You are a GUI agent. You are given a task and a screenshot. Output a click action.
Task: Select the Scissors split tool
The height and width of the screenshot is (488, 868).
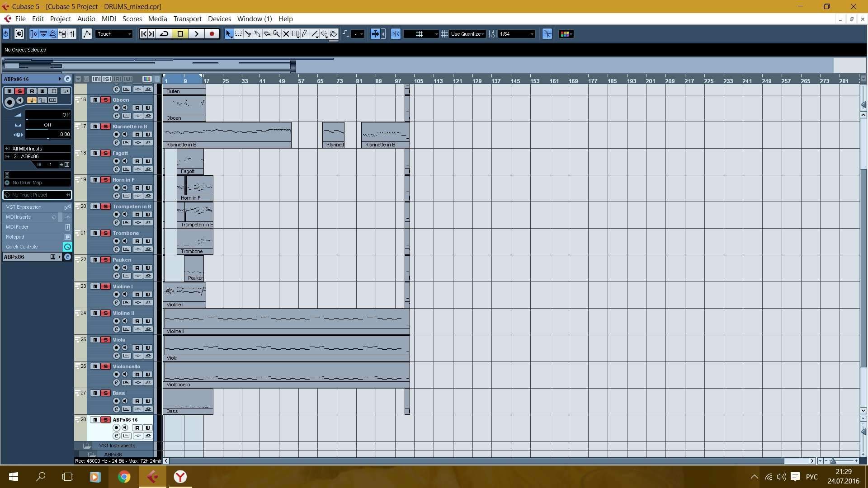pyautogui.click(x=248, y=34)
